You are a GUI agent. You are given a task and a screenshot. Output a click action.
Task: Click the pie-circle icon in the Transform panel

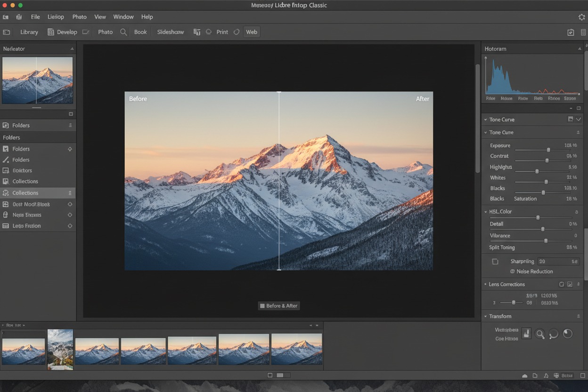[x=568, y=334]
